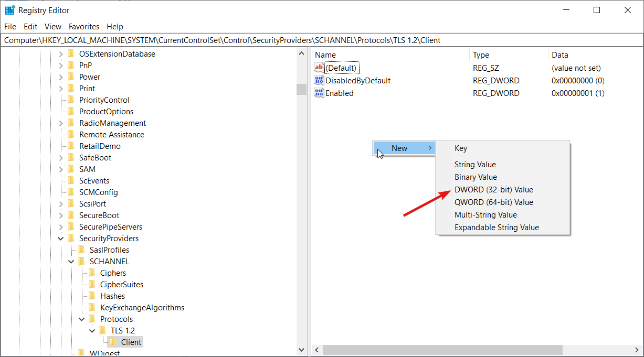Click the New context menu item
Viewport: 644px width, 357px height.
404,148
